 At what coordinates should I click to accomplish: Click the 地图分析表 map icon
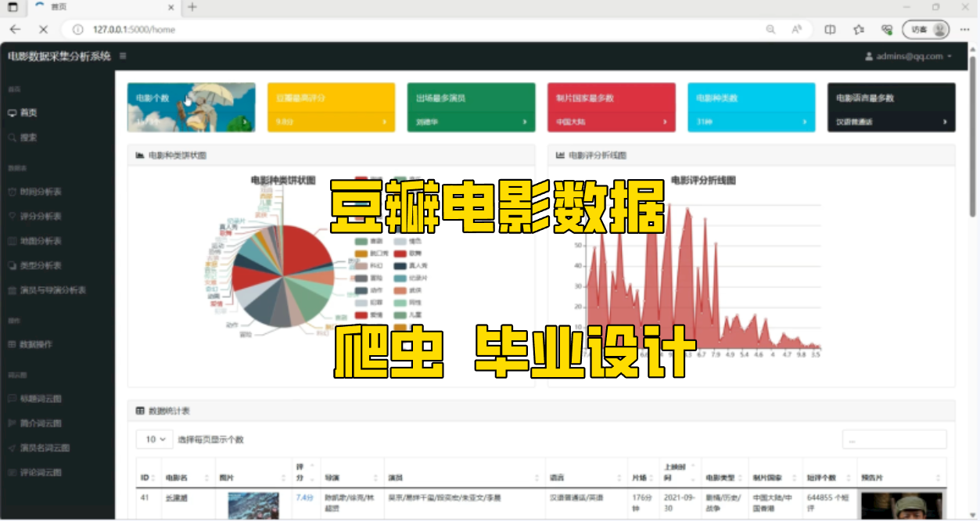click(x=12, y=242)
